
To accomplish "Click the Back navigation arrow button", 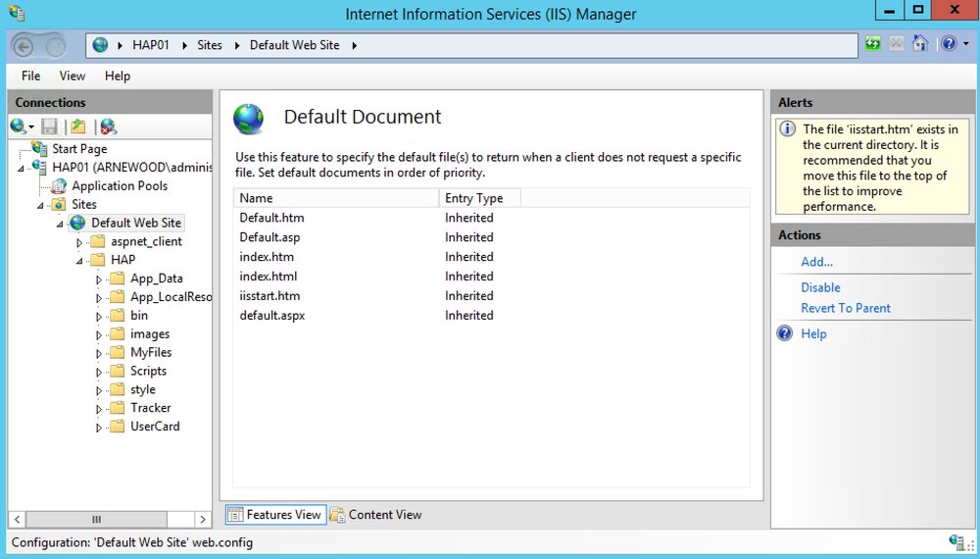I will pos(24,46).
